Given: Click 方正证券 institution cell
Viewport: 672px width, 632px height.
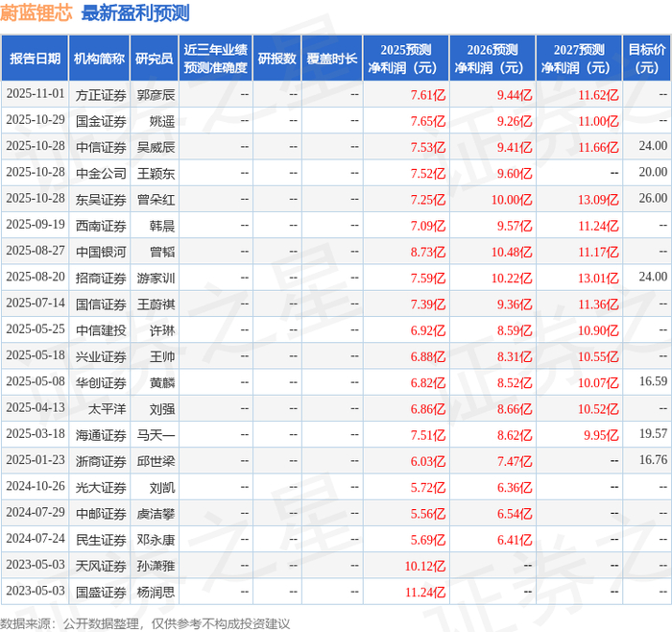Looking at the screenshot, I should (x=101, y=95).
